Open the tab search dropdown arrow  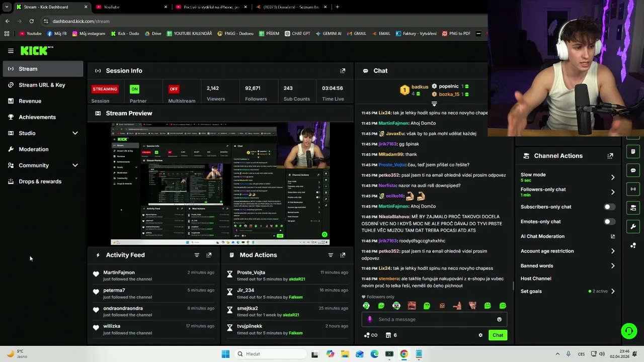pos(7,7)
